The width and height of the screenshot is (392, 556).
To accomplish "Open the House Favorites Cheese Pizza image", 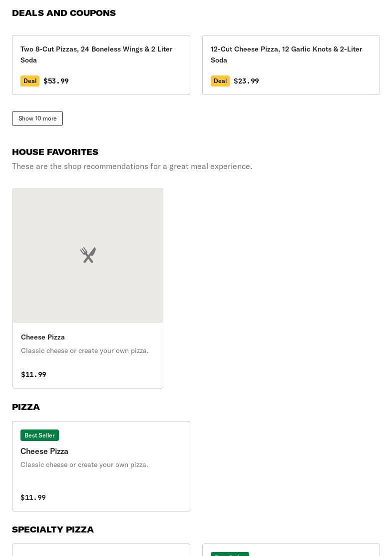I will [88, 255].
